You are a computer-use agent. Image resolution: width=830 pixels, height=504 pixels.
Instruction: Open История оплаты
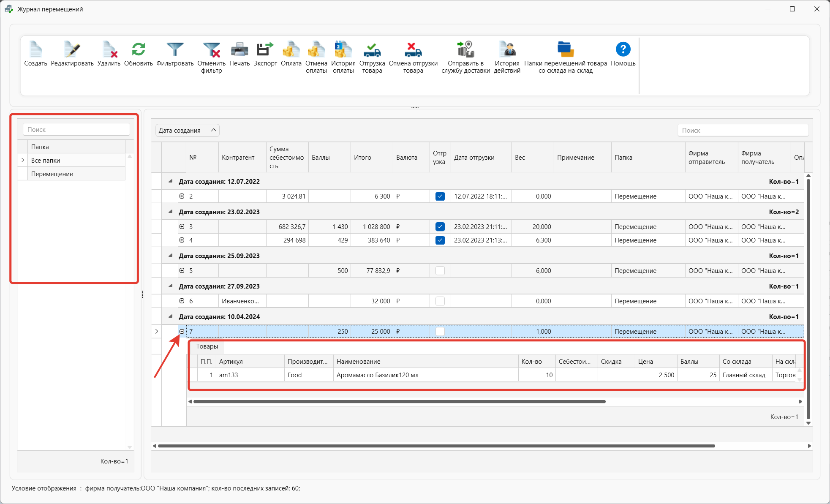coord(343,50)
